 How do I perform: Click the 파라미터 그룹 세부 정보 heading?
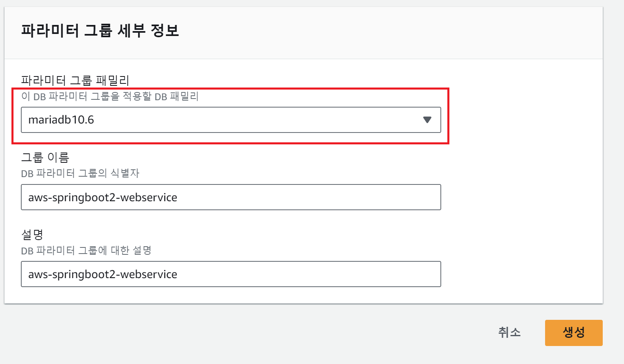tap(100, 31)
